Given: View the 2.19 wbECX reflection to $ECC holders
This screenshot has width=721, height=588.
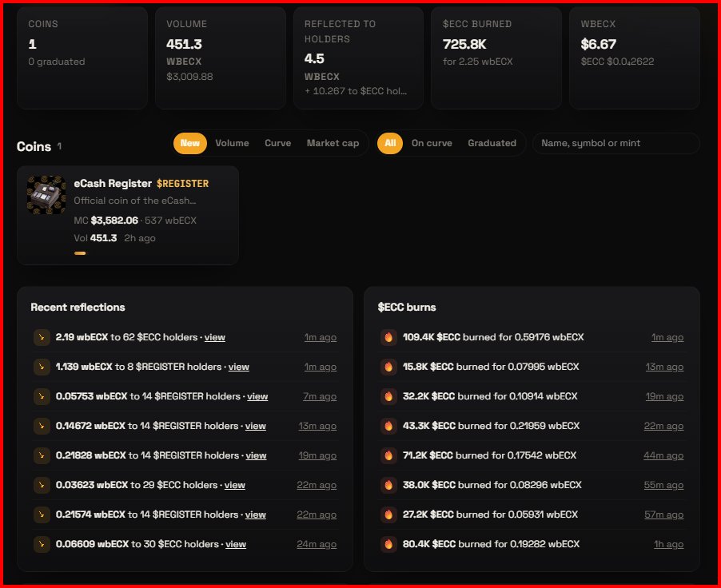Looking at the screenshot, I should [x=215, y=337].
